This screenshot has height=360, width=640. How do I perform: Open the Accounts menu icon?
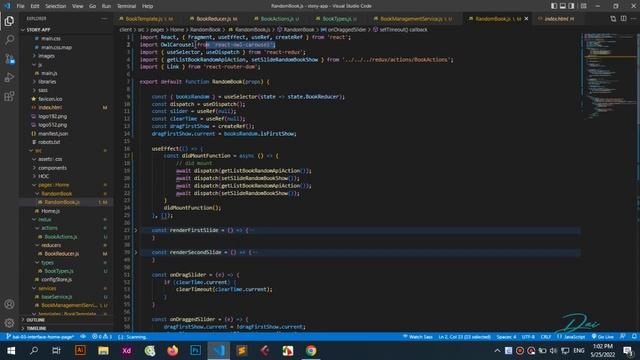(x=9, y=304)
